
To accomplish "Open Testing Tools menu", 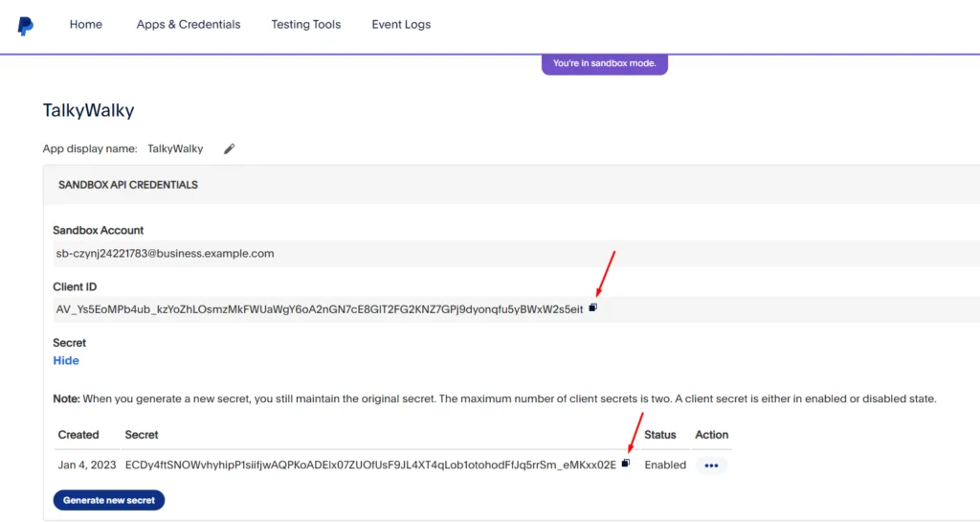I will [305, 24].
